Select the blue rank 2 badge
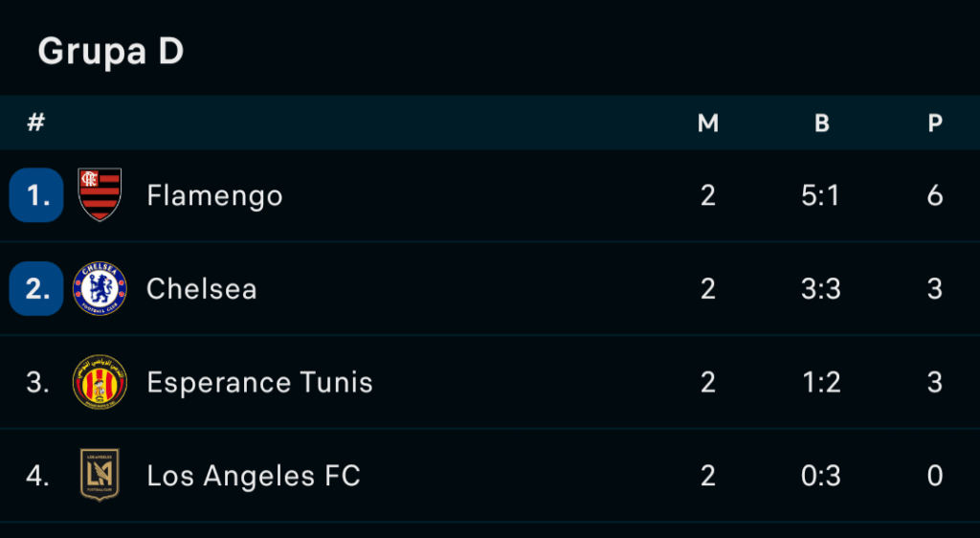Viewport: 980px width, 538px height. click(x=36, y=288)
